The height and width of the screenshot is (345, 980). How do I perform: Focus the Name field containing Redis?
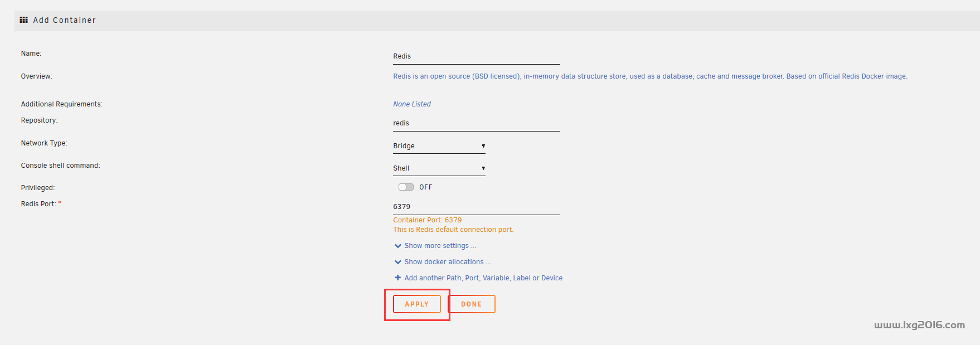[477, 56]
